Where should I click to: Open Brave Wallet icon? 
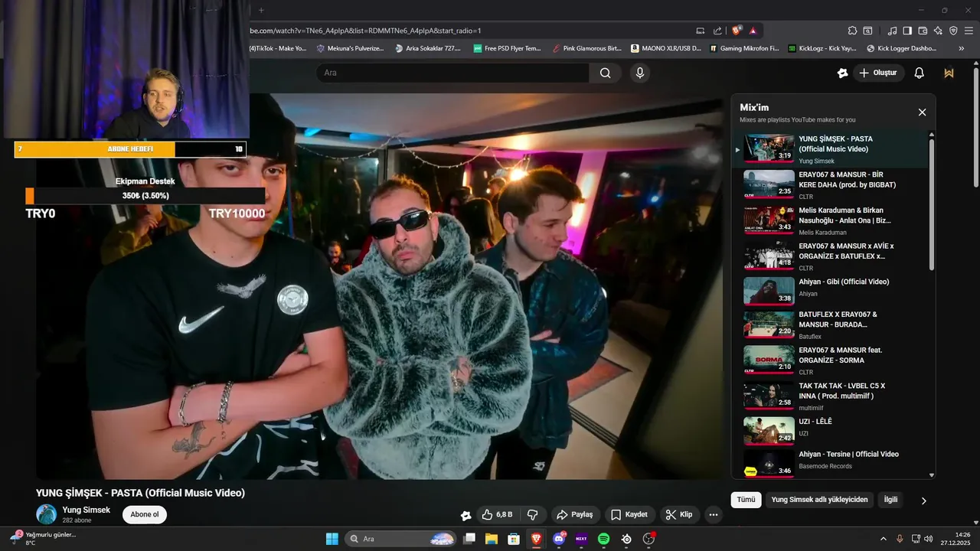pyautogui.click(x=923, y=31)
